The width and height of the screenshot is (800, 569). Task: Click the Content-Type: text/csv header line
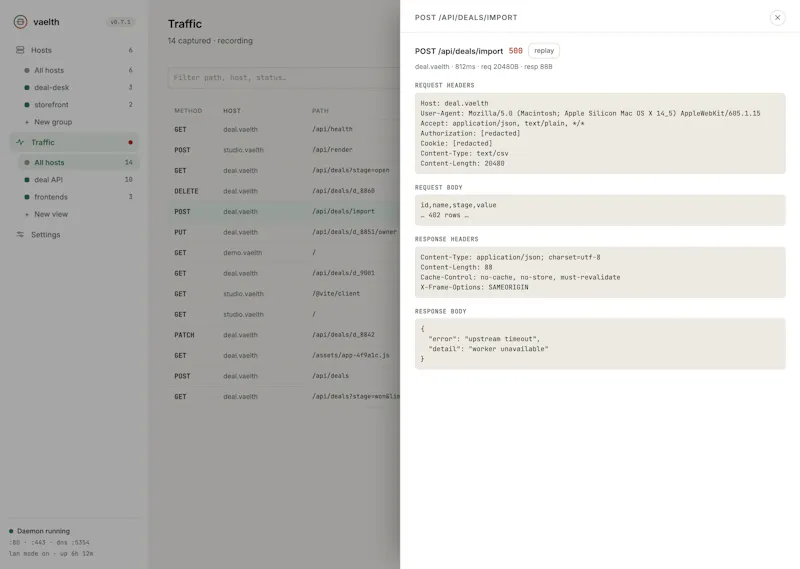click(x=464, y=153)
